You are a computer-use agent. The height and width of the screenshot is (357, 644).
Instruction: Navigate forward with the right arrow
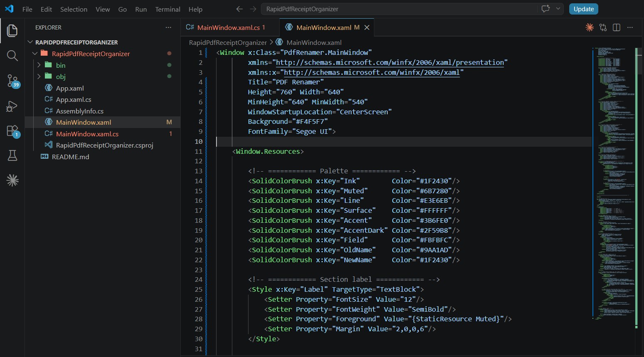(x=253, y=9)
